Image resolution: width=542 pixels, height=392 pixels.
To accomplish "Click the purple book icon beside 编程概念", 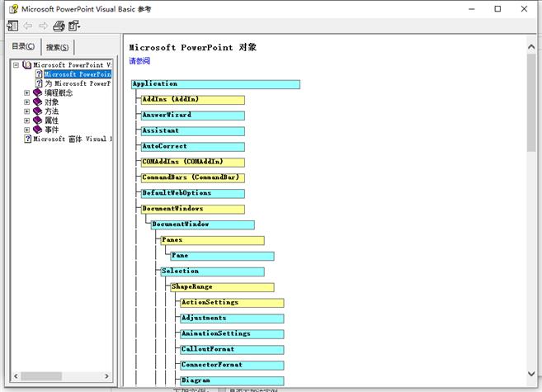I will point(37,92).
